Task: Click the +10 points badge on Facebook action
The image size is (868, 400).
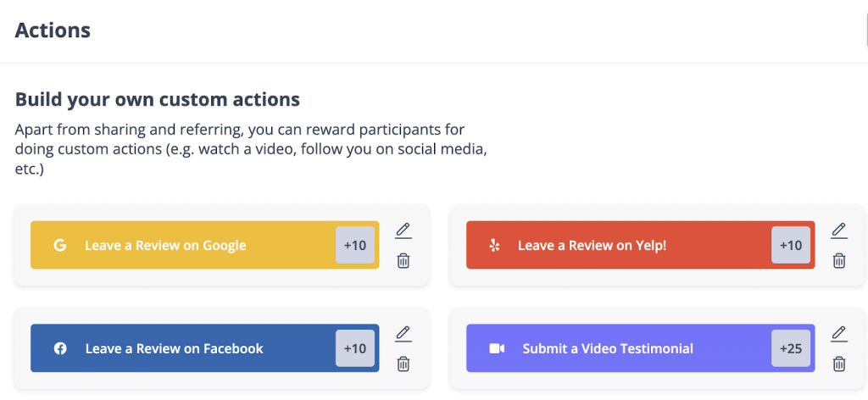Action: 355,348
